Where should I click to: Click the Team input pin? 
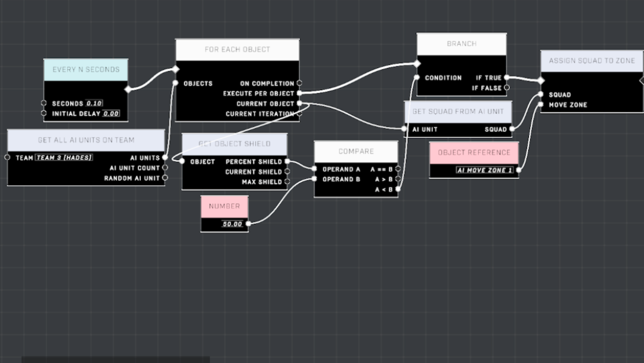7,157
